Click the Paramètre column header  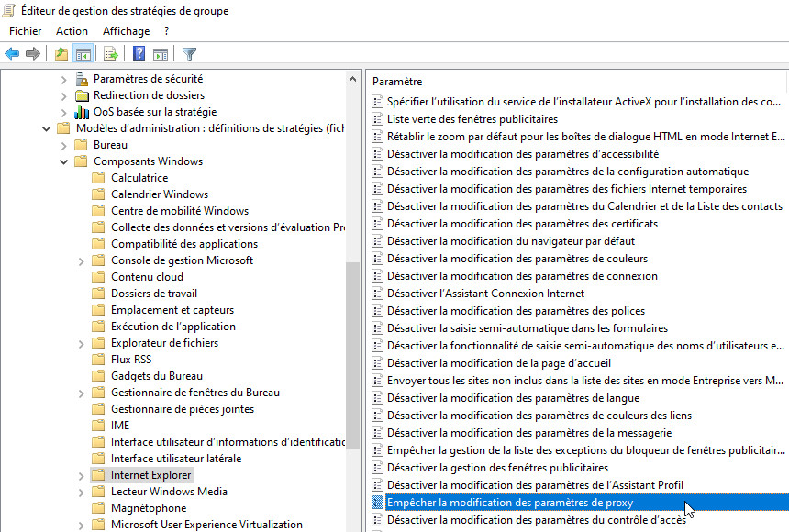coord(397,82)
